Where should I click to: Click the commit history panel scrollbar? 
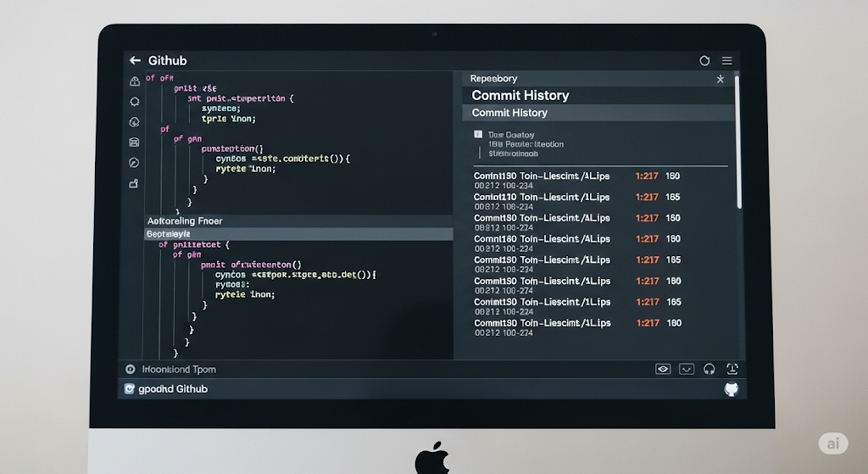pyautogui.click(x=739, y=142)
